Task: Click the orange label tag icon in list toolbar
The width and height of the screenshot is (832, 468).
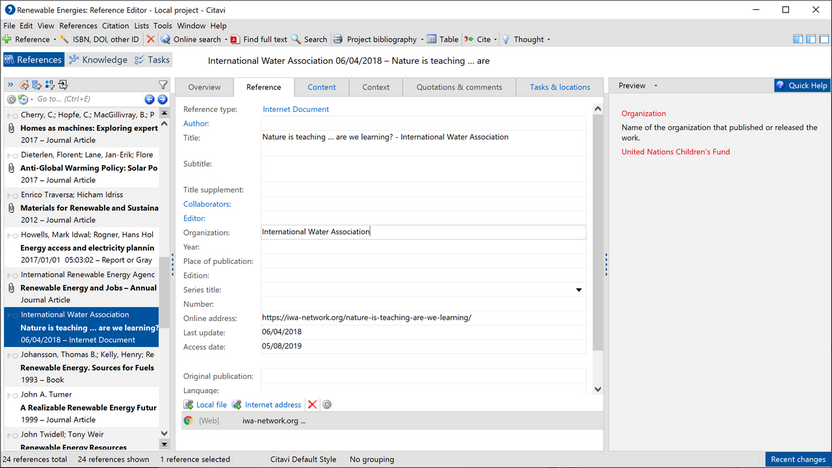Action: pos(24,84)
